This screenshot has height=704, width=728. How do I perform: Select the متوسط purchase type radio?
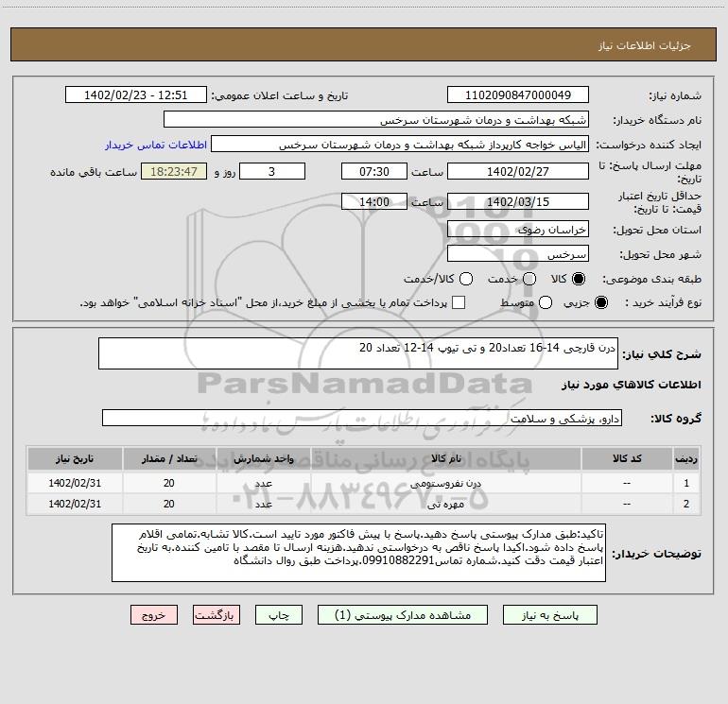pos(546,303)
